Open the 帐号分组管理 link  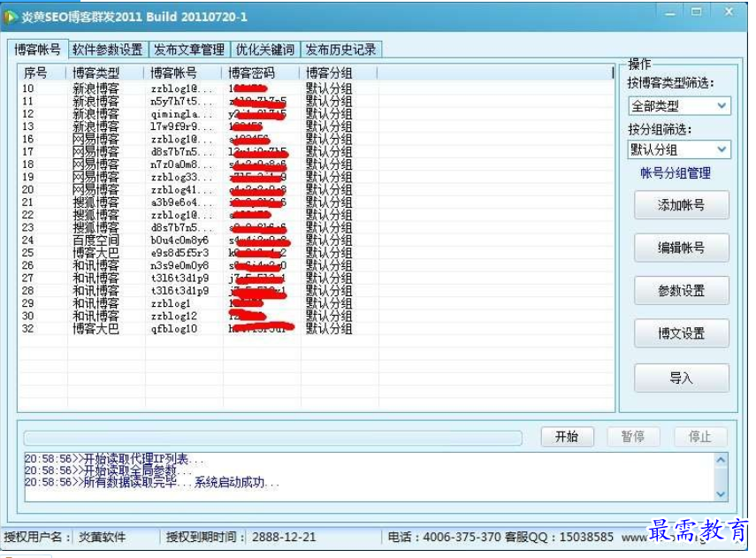676,173
